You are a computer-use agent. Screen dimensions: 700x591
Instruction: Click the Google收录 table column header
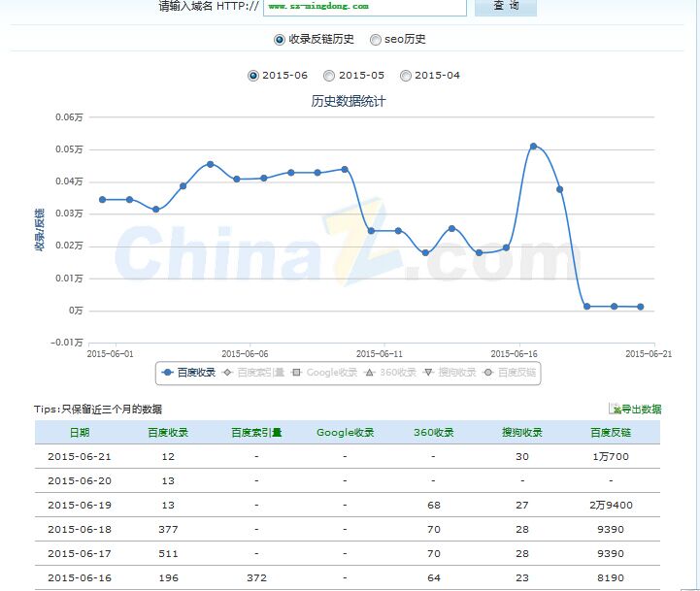[x=345, y=433]
